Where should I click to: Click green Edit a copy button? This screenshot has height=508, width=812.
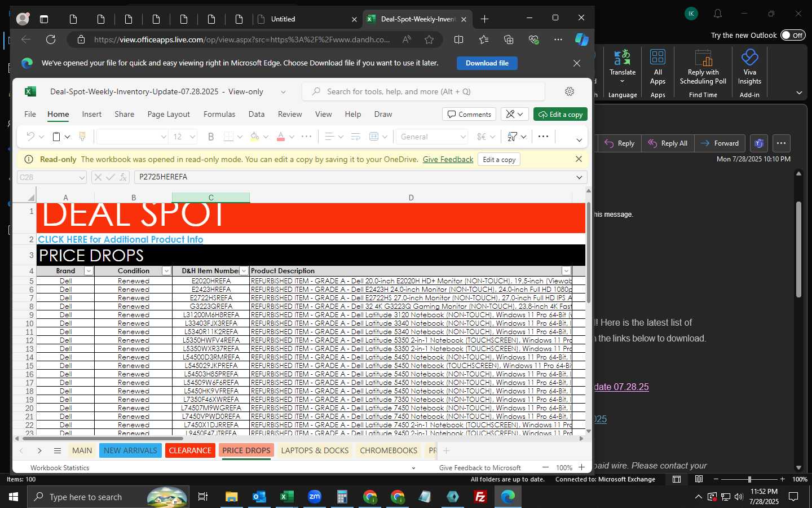pyautogui.click(x=561, y=114)
